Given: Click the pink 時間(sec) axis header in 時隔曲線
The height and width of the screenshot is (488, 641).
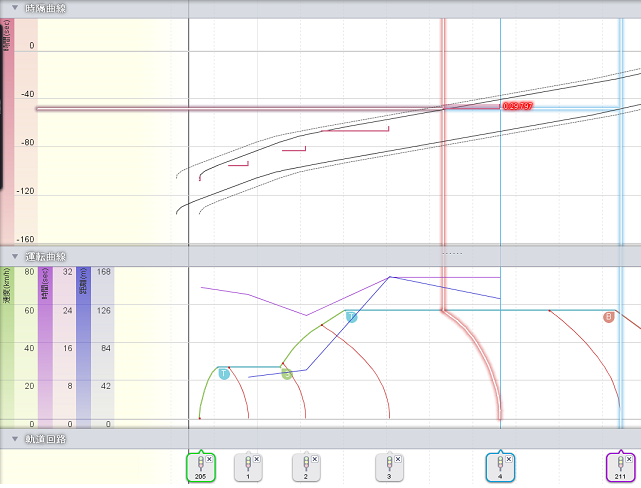Looking at the screenshot, I should point(7,132).
